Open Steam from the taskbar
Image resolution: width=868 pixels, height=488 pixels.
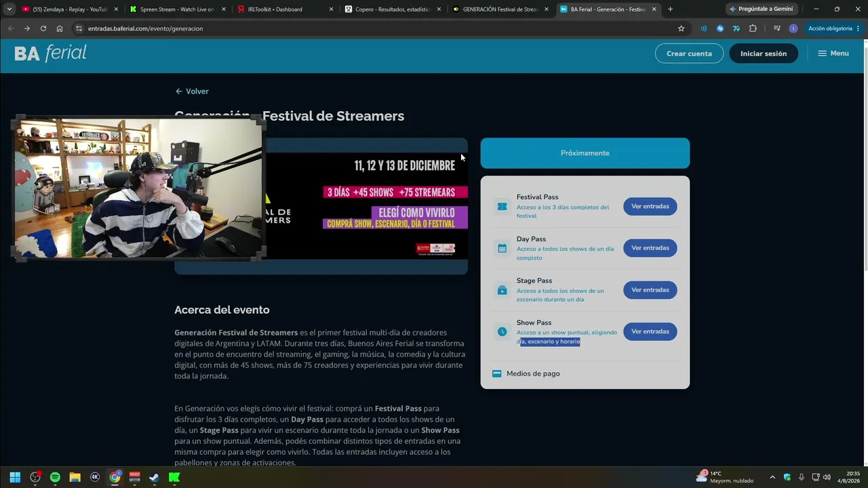[154, 477]
